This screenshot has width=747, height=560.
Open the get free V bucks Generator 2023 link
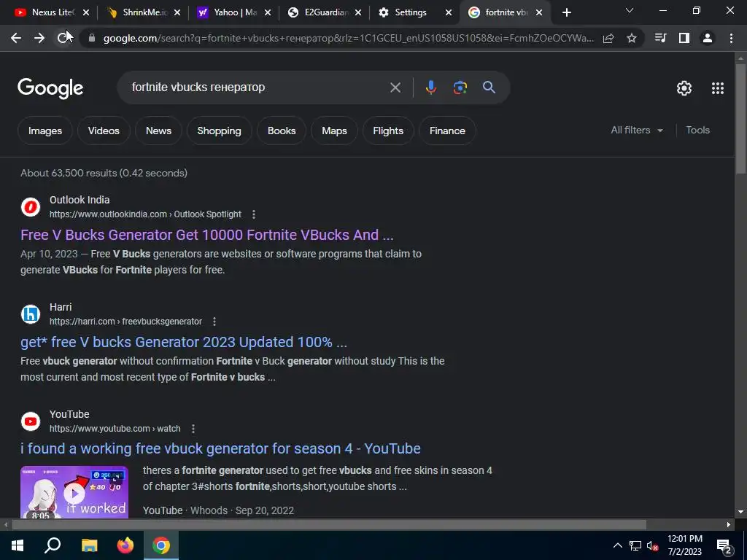184,342
